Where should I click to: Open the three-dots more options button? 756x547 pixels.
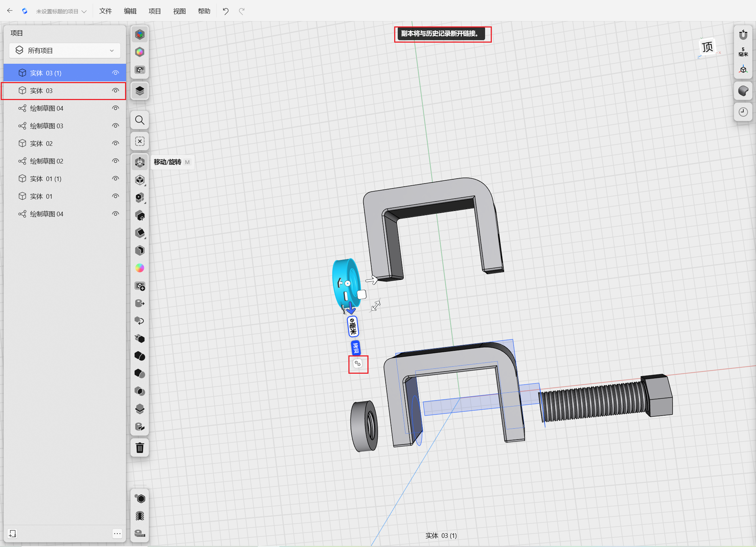click(x=117, y=534)
